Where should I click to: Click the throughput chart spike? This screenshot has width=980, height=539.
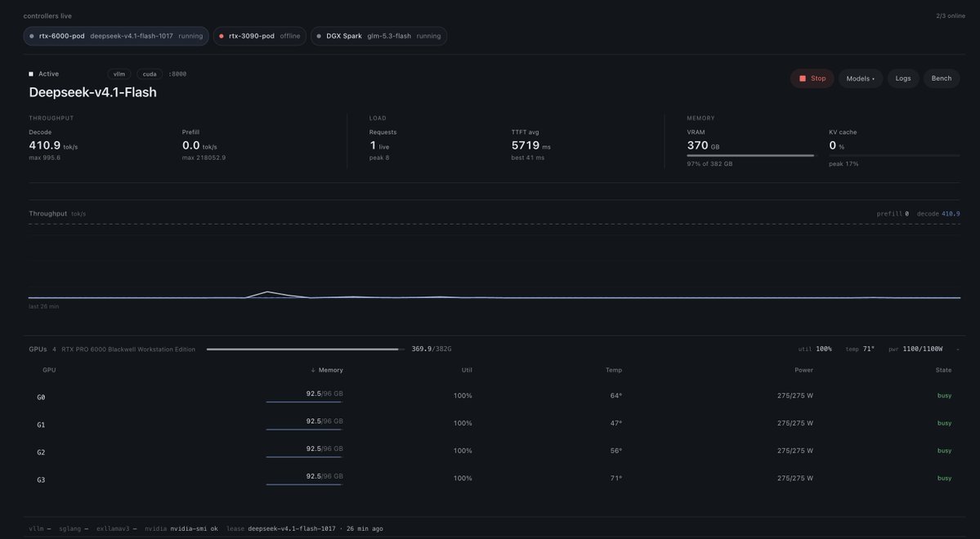pos(267,292)
